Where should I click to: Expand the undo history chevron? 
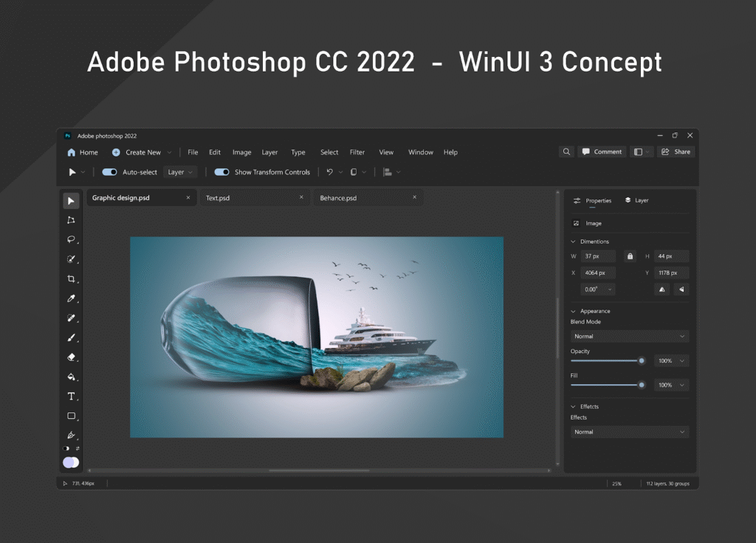(340, 172)
